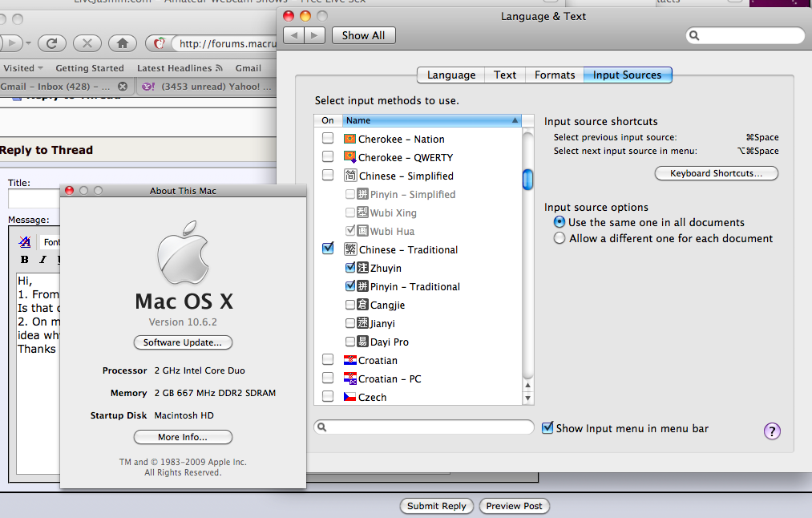This screenshot has height=518, width=812.
Task: Open the Gmail - Inbox (428) browser tab
Action: 55,87
